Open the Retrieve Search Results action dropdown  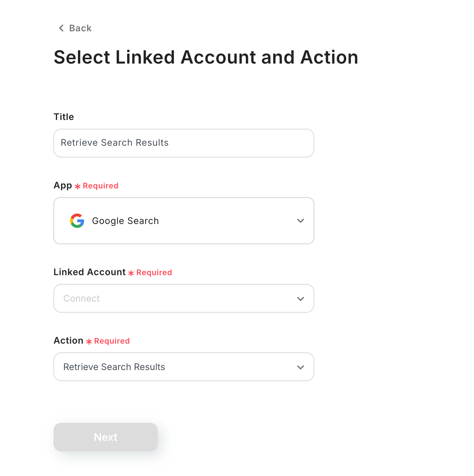(184, 367)
